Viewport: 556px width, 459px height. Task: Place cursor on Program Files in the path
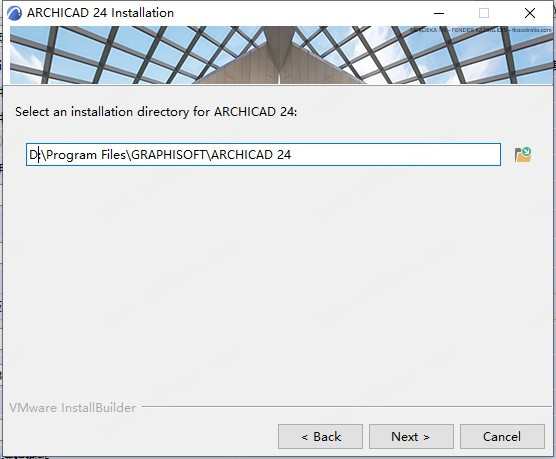tap(86, 155)
